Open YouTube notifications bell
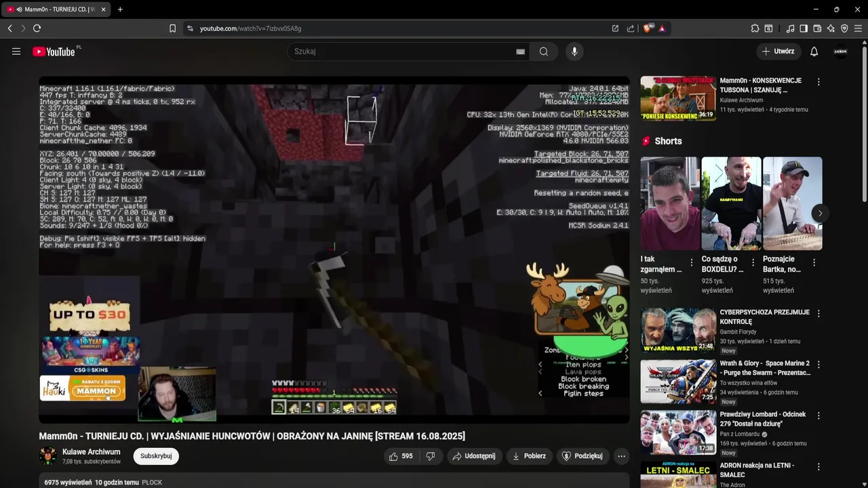Viewport: 868px width, 488px height. point(814,52)
